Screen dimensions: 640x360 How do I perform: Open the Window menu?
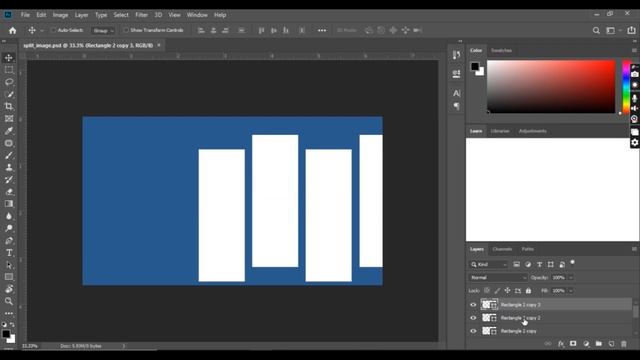197,15
